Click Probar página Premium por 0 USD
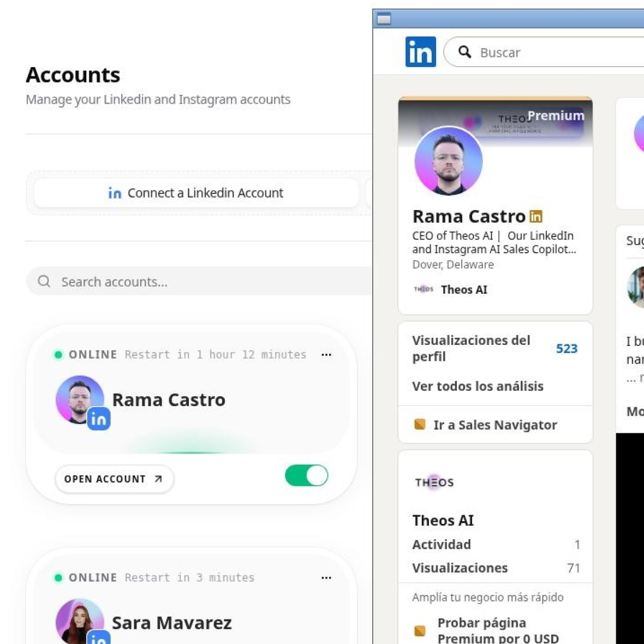Image resolution: width=644 pixels, height=644 pixels. [498, 630]
